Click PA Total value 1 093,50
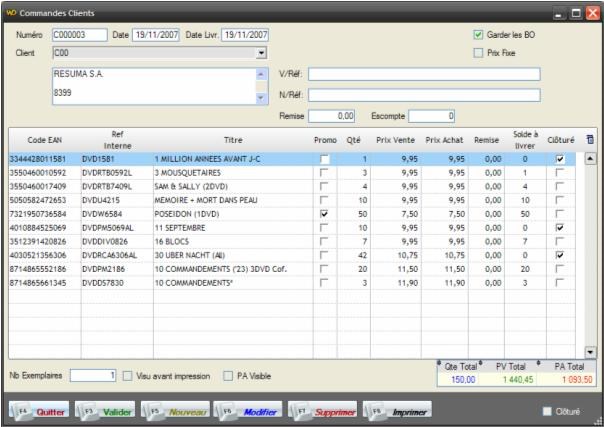604x427 pixels. (577, 380)
